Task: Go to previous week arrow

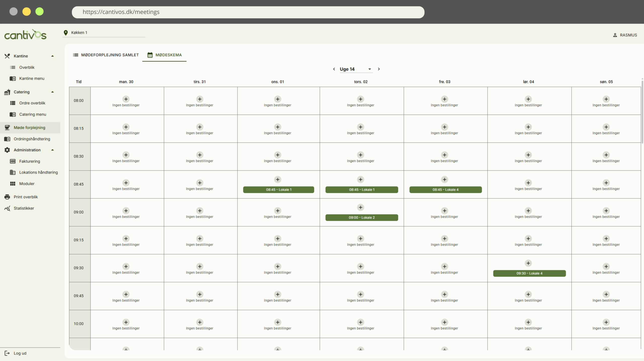Action: tap(334, 69)
